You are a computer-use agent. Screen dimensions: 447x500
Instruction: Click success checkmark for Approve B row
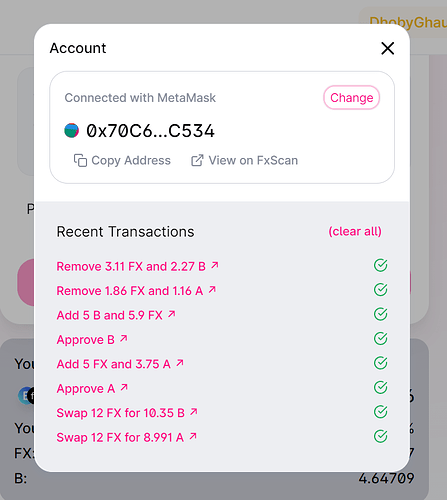pyautogui.click(x=380, y=338)
